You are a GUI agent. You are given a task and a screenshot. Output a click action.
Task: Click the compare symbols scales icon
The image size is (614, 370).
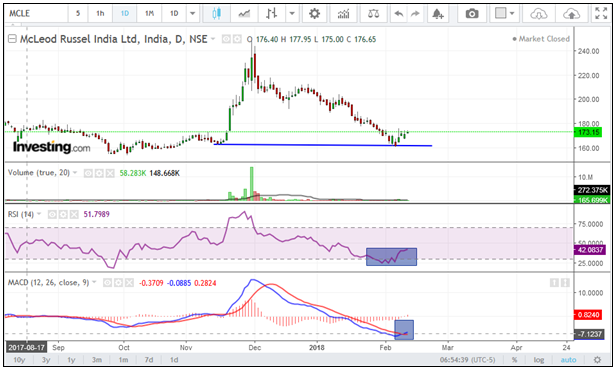click(374, 14)
